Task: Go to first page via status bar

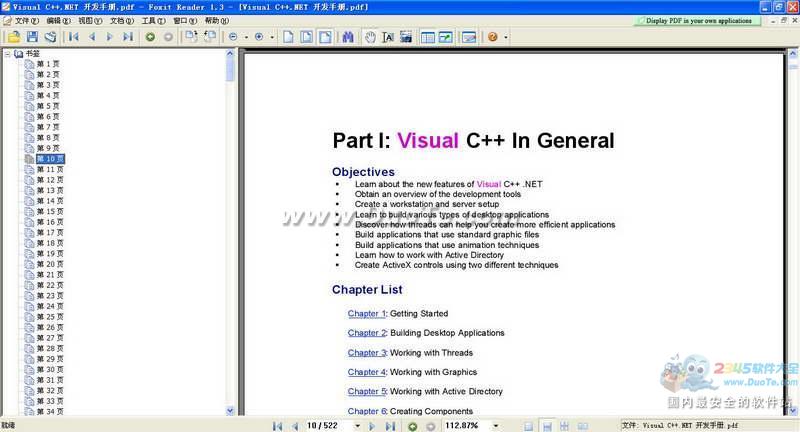Action: [x=278, y=426]
